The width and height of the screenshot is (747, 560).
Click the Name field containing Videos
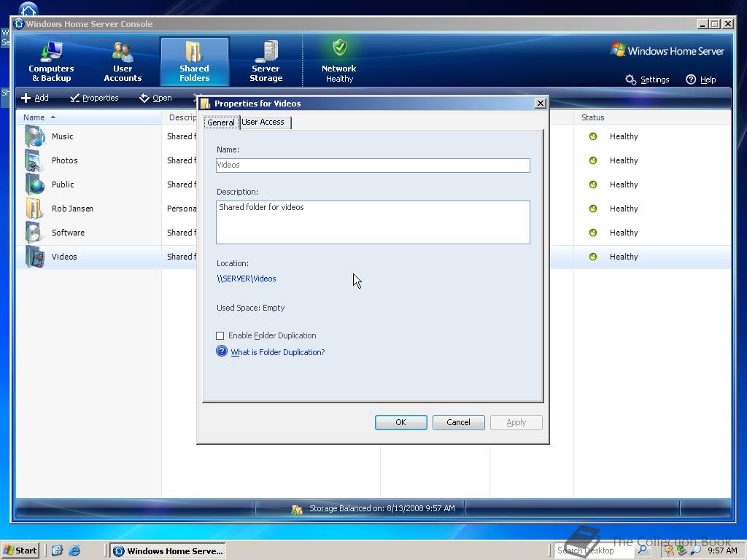373,166
